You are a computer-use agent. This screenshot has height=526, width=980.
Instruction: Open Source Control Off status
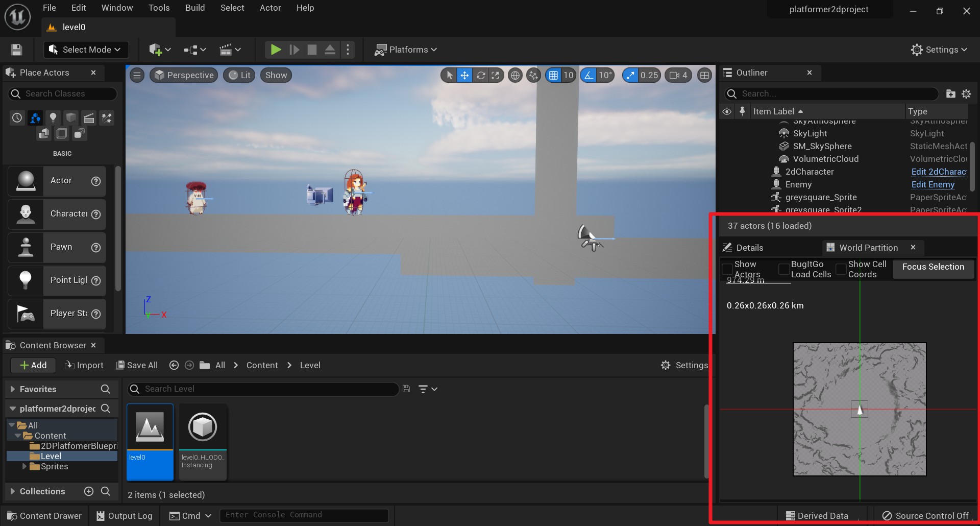925,516
